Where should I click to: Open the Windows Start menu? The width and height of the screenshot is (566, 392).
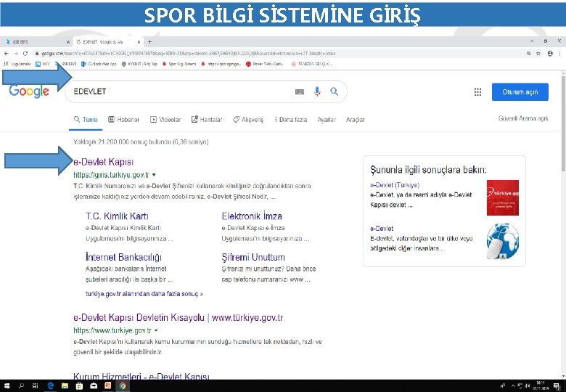click(7, 385)
